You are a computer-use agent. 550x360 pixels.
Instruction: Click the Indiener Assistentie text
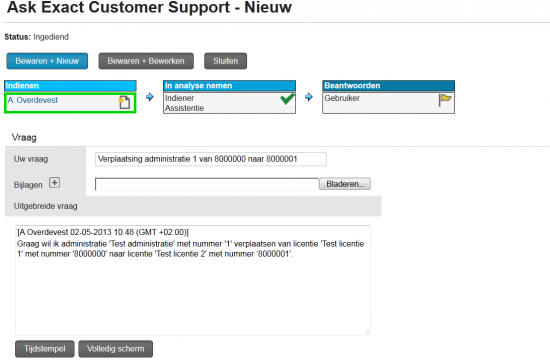click(185, 103)
